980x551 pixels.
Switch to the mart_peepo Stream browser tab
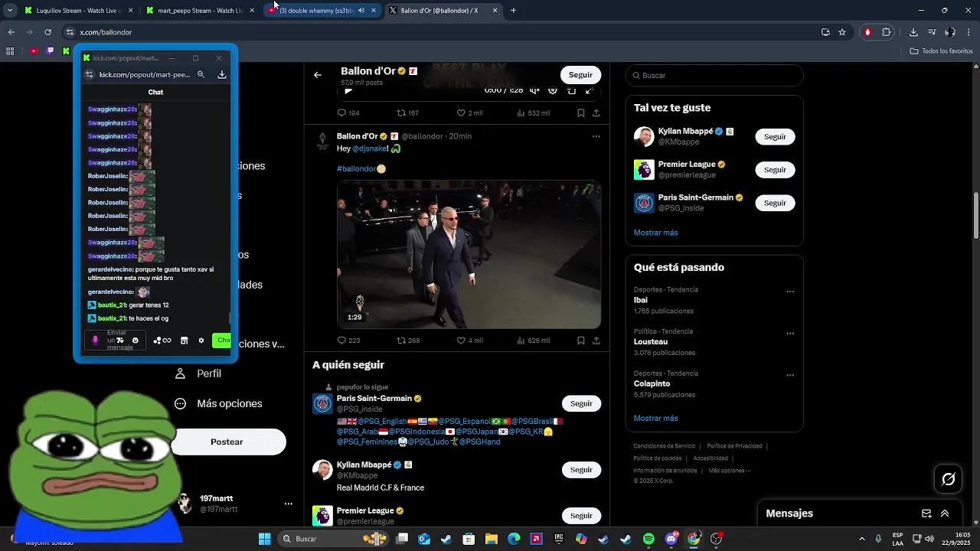199,11
